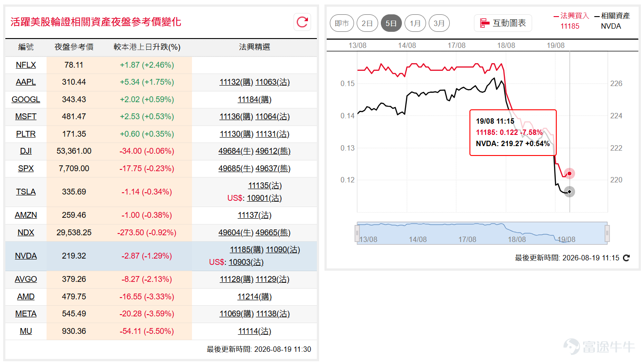Click the 較本港上日升跌(%) column header
Viewport: 644px width, 363px height.
[x=147, y=47]
